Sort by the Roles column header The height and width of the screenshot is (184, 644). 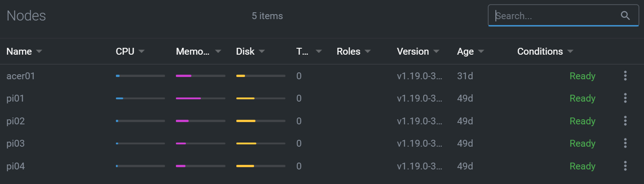[x=349, y=51]
